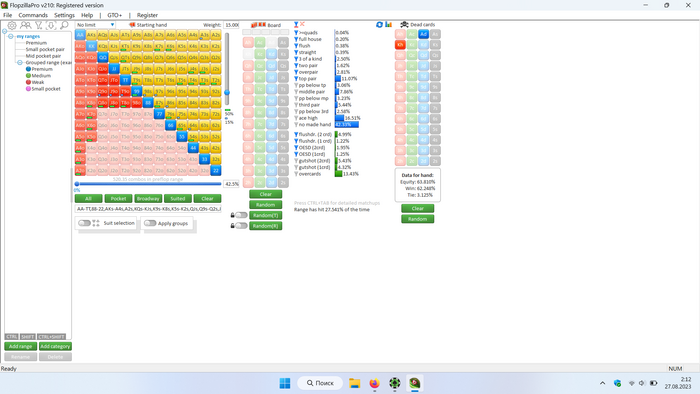
Task: Toggle the 22 hand cell in the matrix
Action: 216,170
